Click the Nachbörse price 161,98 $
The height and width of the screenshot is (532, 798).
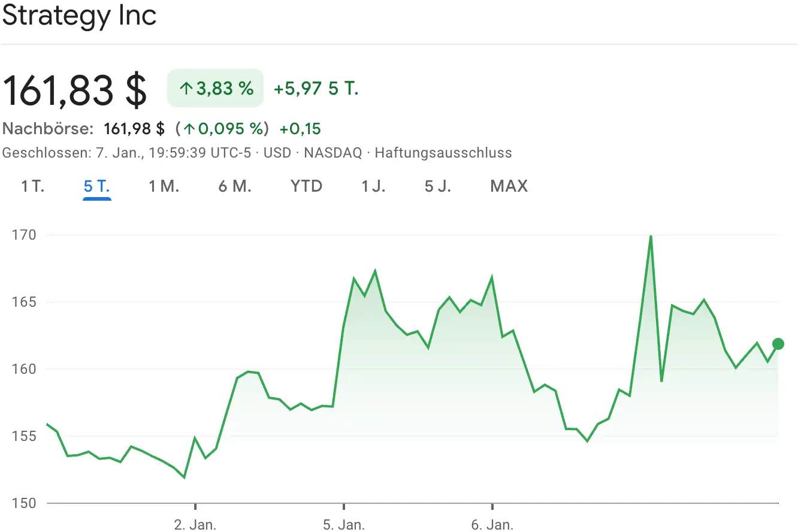(134, 129)
